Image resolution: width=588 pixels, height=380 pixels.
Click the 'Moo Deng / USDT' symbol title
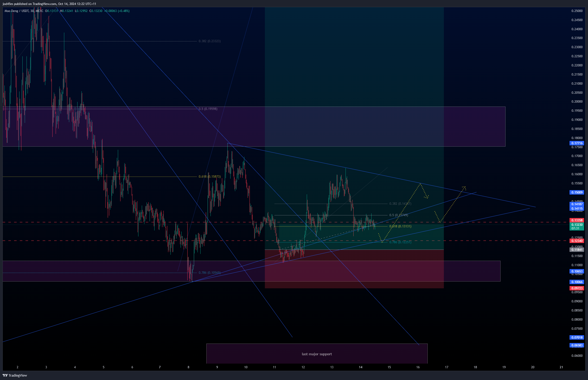(x=17, y=11)
